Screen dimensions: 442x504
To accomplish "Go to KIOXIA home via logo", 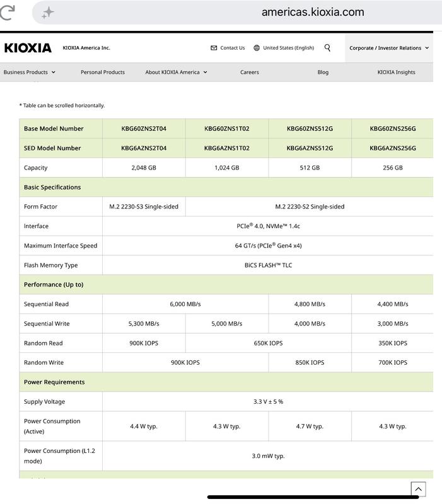I will coord(28,48).
